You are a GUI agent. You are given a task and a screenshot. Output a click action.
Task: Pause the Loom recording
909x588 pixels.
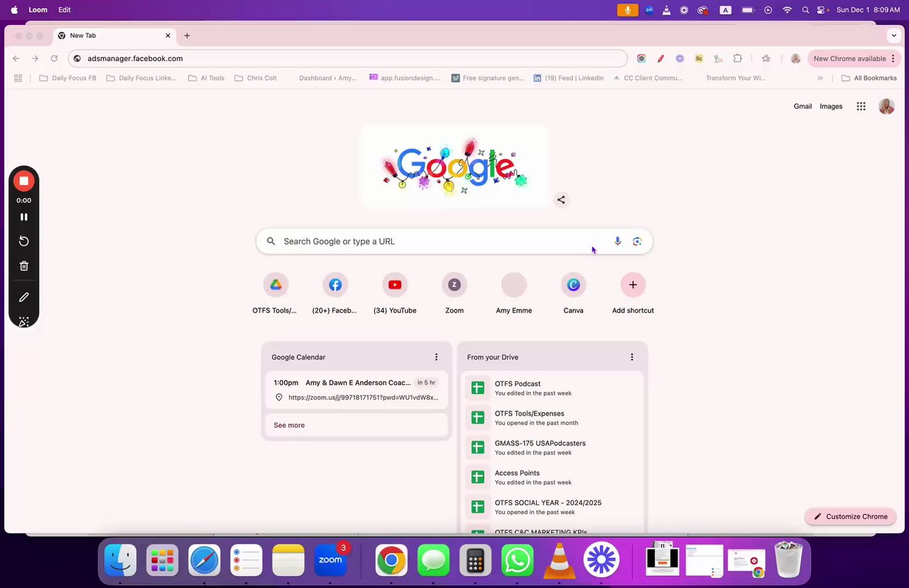tap(23, 217)
